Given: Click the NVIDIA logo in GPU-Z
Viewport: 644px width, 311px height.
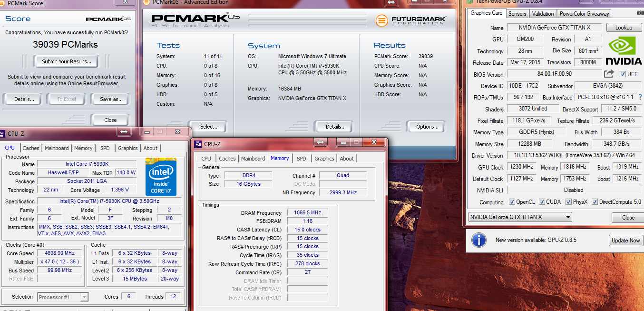Looking at the screenshot, I should pyautogui.click(x=623, y=51).
